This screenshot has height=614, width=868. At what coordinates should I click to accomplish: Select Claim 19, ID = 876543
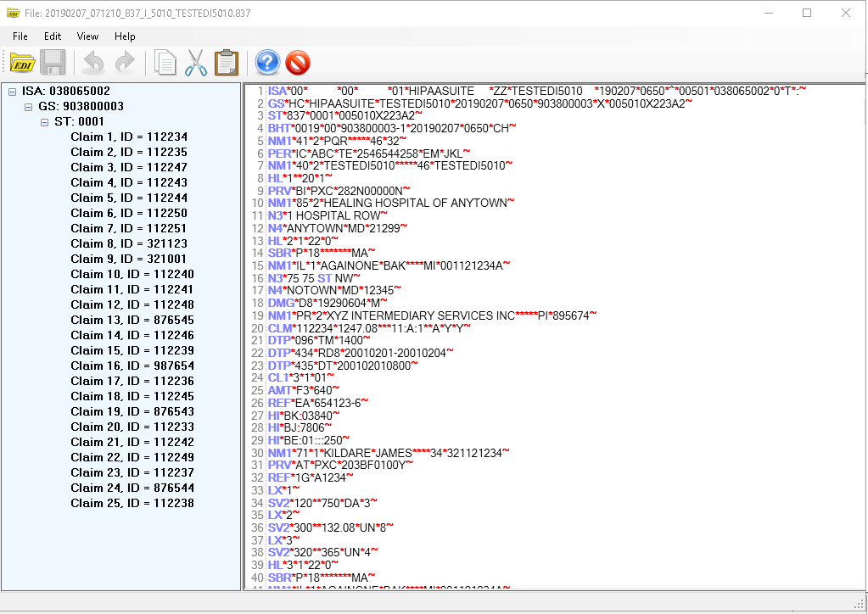click(132, 411)
